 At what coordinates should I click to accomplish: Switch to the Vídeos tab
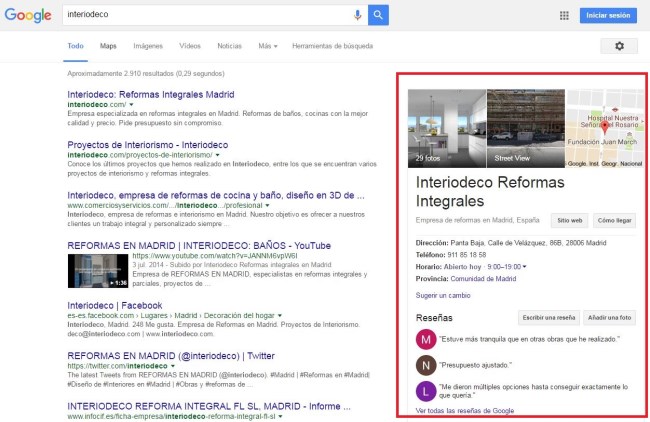(x=190, y=46)
